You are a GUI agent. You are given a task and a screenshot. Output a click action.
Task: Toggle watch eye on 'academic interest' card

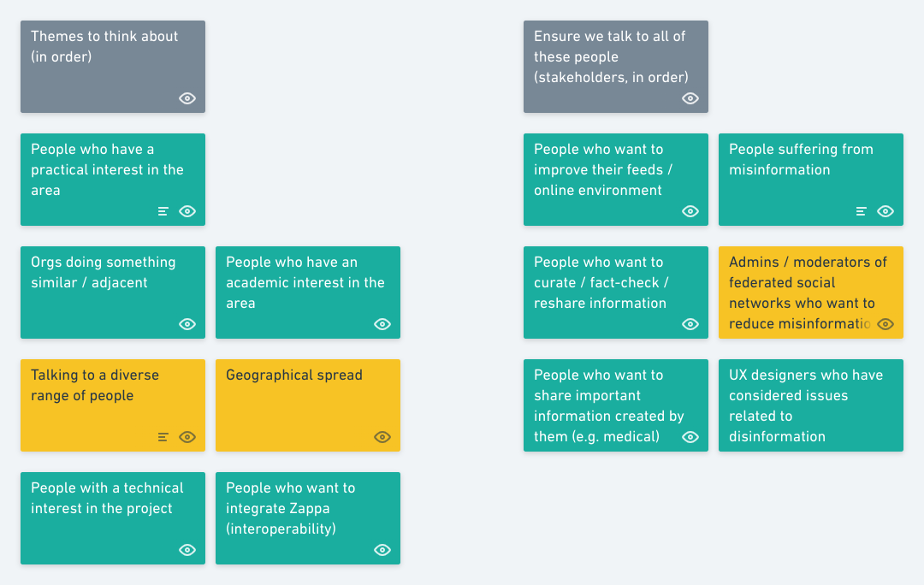(x=382, y=324)
